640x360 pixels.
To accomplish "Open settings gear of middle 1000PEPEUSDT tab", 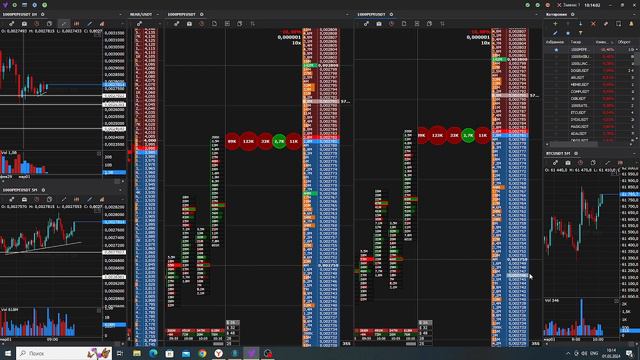I will tap(202, 14).
